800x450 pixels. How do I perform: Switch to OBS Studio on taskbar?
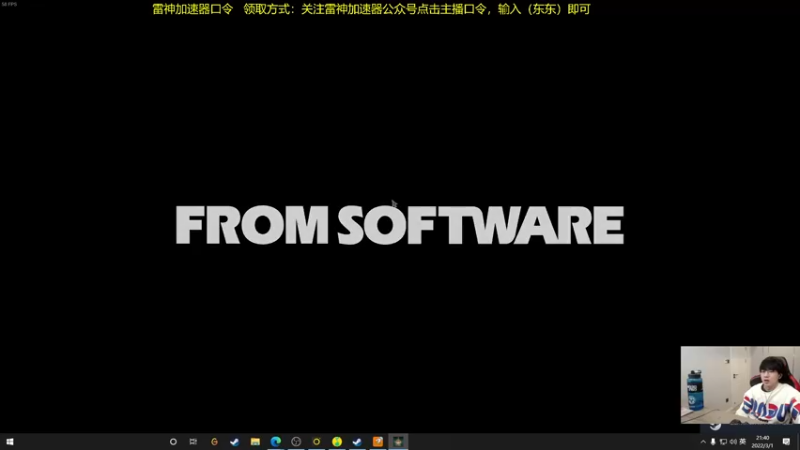pos(296,442)
